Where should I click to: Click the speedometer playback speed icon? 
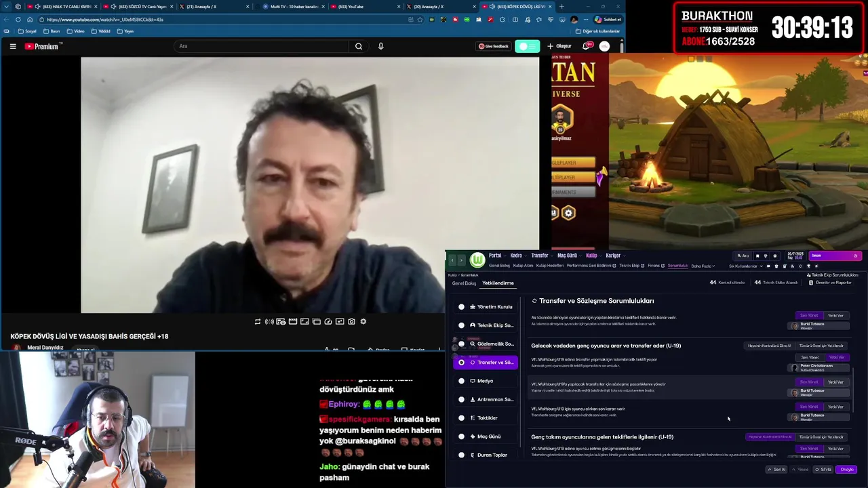328,321
